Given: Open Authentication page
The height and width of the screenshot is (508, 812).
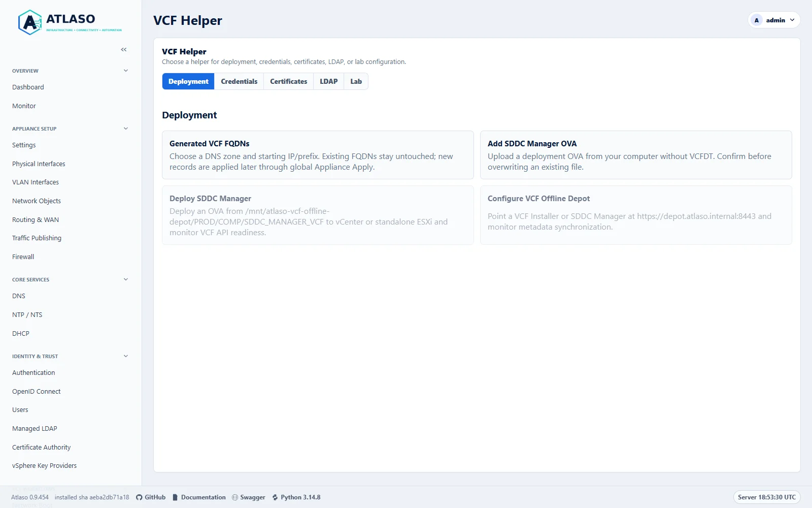Looking at the screenshot, I should [x=33, y=373].
